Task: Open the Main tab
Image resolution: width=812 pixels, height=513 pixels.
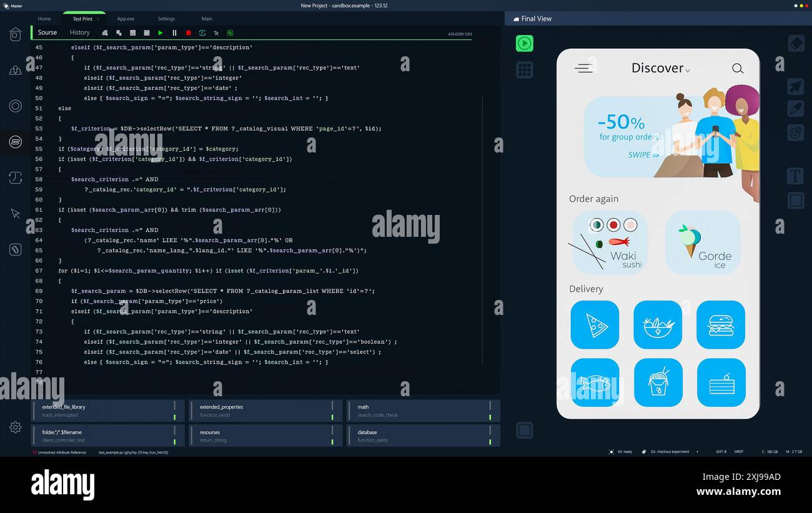Action: tap(207, 19)
